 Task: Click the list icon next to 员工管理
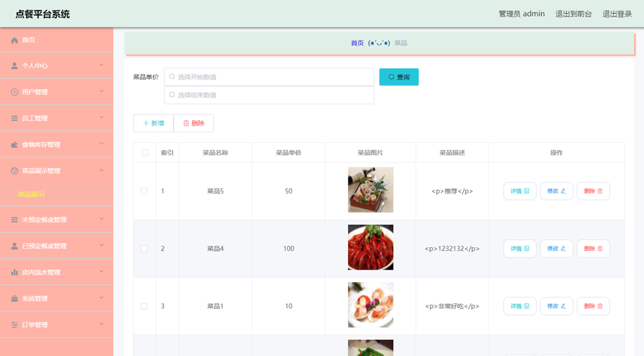[x=15, y=118]
